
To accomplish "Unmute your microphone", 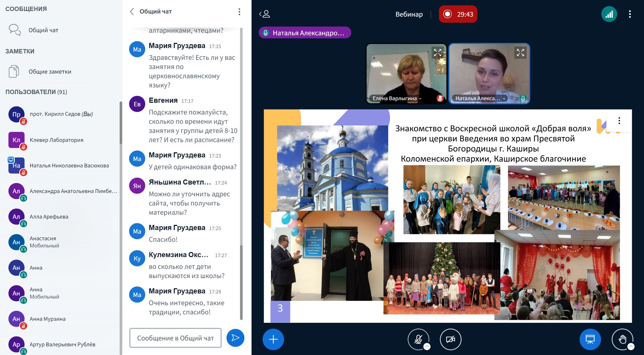I will coord(418,339).
